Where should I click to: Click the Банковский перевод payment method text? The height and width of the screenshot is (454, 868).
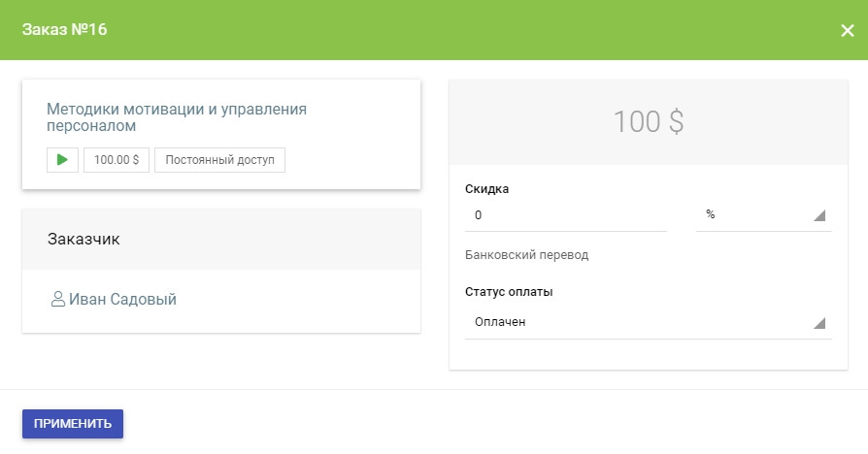click(527, 255)
